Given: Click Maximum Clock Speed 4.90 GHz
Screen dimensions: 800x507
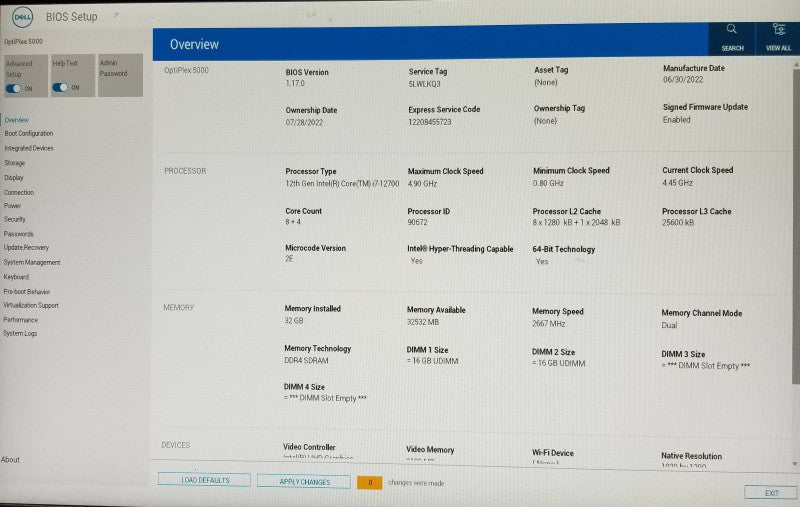Looking at the screenshot, I should [x=422, y=183].
